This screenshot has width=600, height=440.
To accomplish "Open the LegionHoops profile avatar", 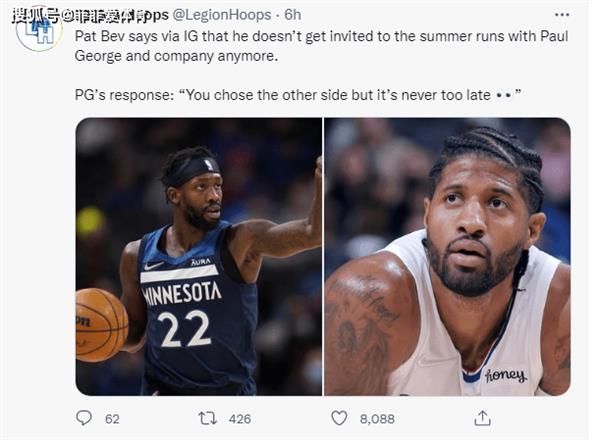I will pyautogui.click(x=38, y=31).
